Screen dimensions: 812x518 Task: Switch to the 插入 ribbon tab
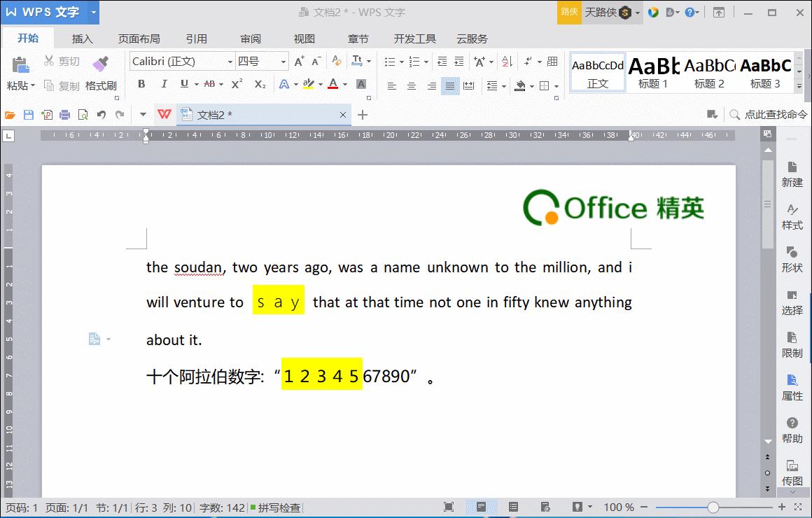(x=82, y=38)
